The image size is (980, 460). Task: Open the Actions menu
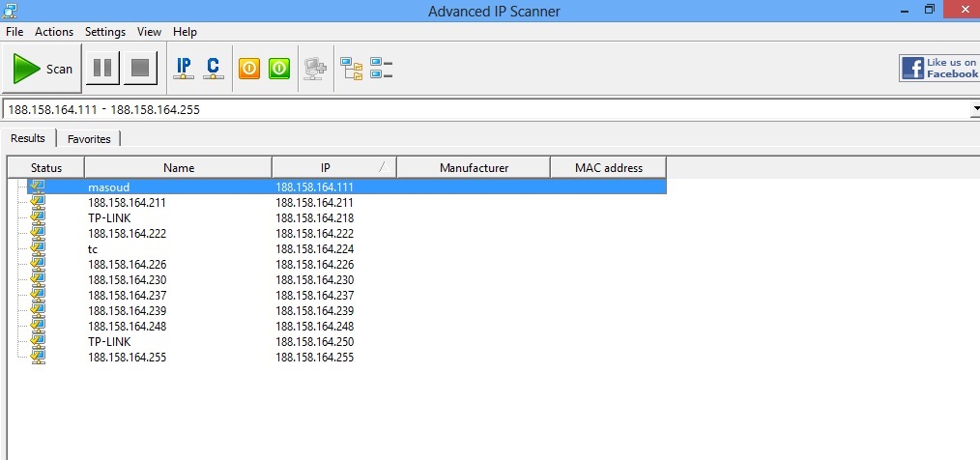[54, 31]
